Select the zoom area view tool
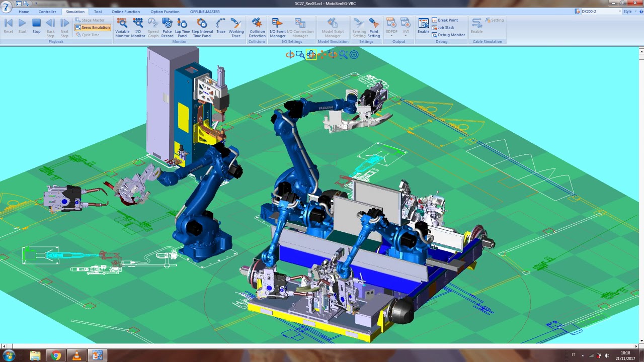Viewport: 644px width, 362px height. [300, 54]
